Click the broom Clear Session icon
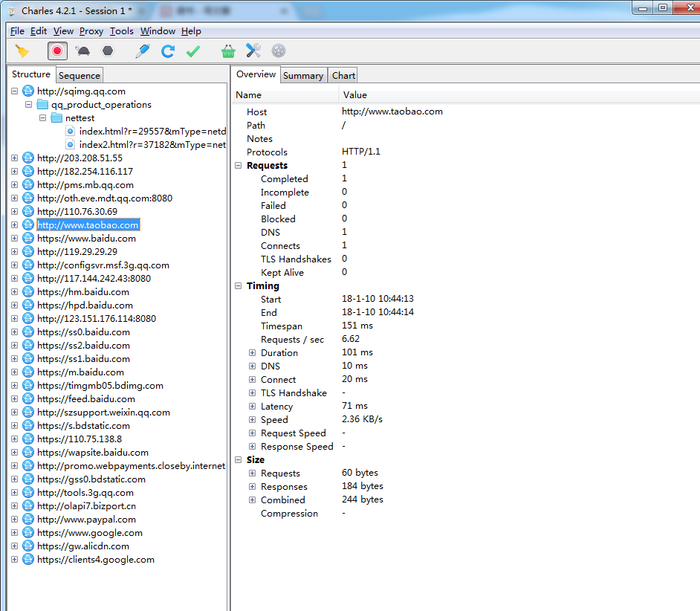The image size is (700, 611). pos(22,51)
